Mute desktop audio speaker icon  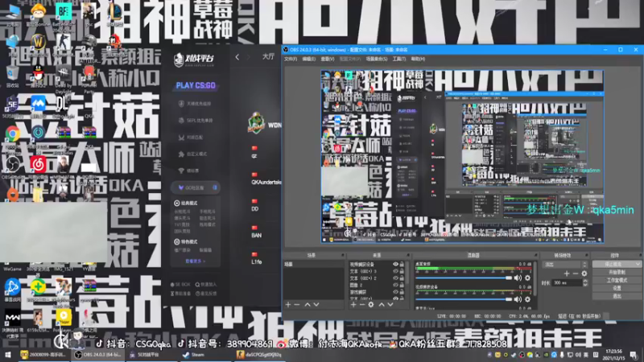coord(518,278)
